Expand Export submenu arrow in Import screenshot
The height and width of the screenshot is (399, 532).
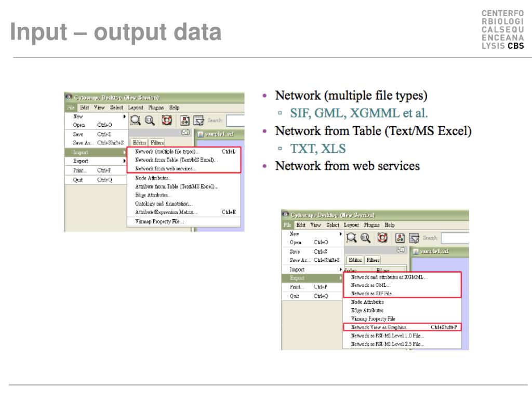pos(125,161)
